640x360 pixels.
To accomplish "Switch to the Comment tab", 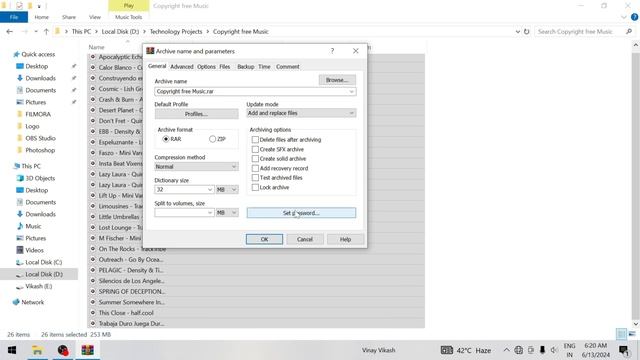I will pos(287,67).
